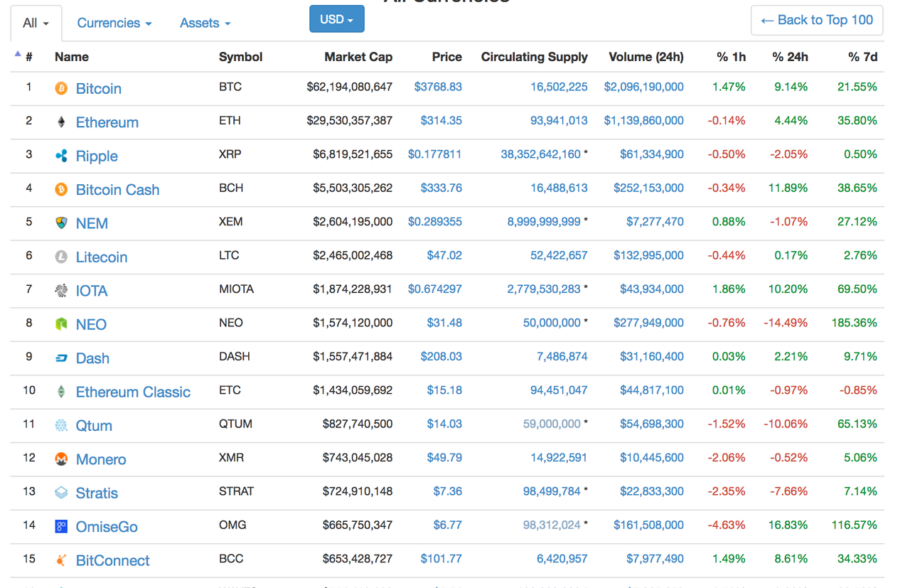This screenshot has height=588, width=910.
Task: Sort by Market Cap header
Action: pyautogui.click(x=358, y=57)
